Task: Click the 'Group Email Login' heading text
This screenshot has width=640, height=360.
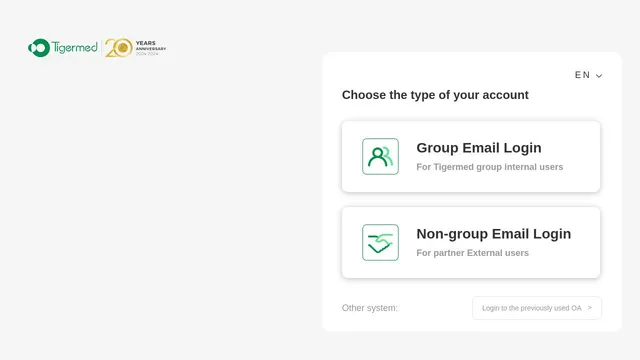Action: coord(479,148)
